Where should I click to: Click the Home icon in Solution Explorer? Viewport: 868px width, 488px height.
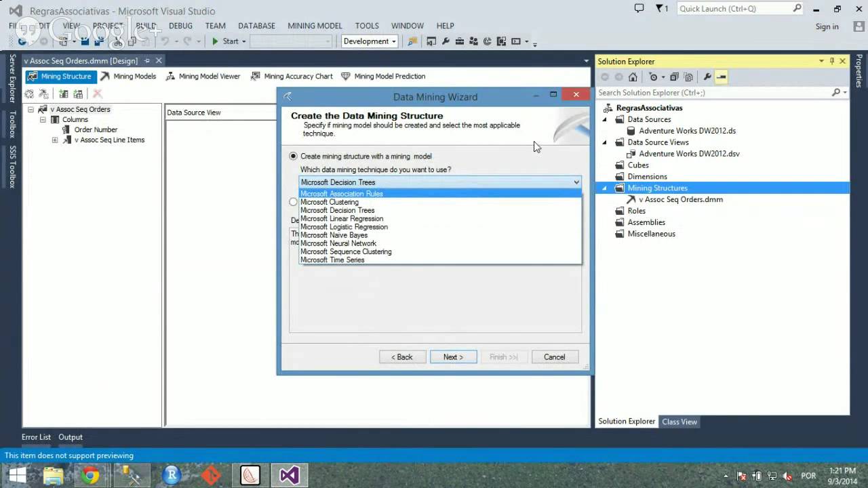point(633,77)
